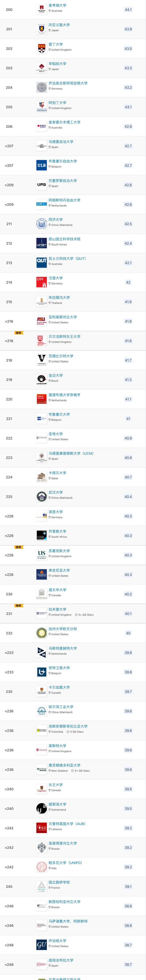Image resolution: width=146 pixels, height=980 pixels.
Task: Click the 推荐 badge above 贝尔法斯特女王大学
Action: (x=18, y=333)
